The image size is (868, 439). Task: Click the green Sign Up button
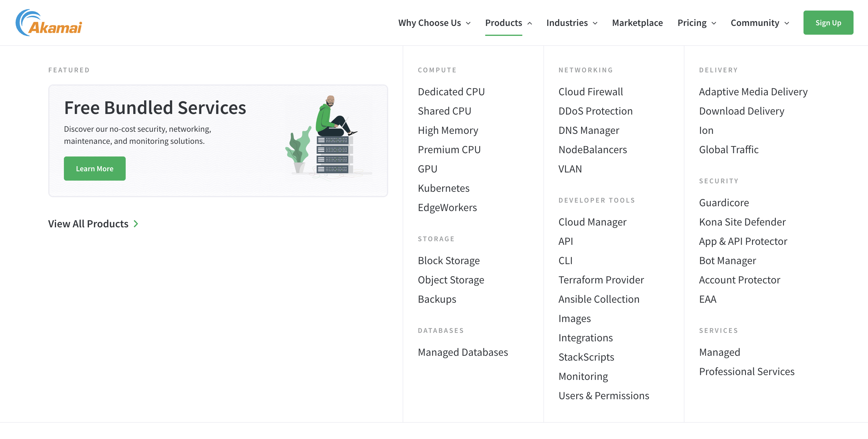(x=828, y=23)
